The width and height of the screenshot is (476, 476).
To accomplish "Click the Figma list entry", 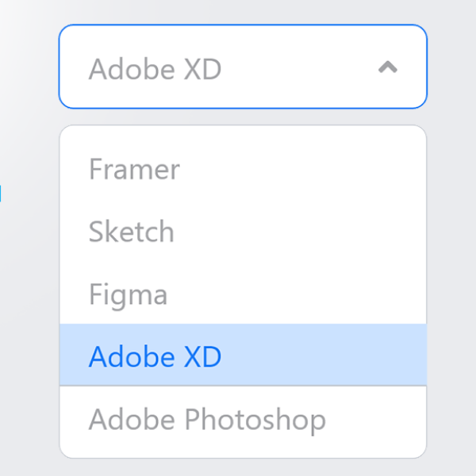I will point(129,294).
